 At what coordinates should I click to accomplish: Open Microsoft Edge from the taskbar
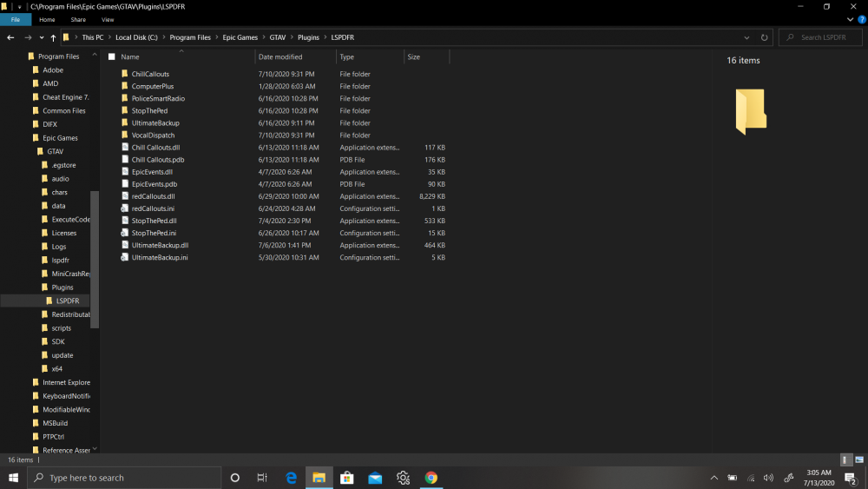coord(291,478)
